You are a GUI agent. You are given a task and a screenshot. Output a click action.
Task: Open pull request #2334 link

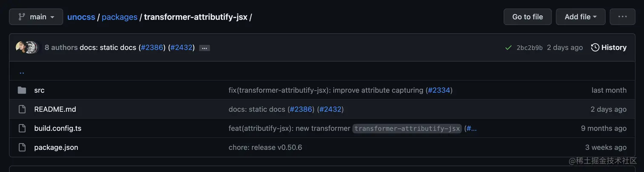pos(439,90)
